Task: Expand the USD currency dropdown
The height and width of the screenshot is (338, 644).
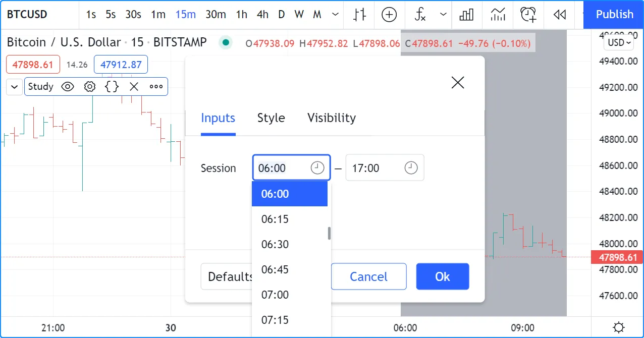Action: tap(619, 43)
